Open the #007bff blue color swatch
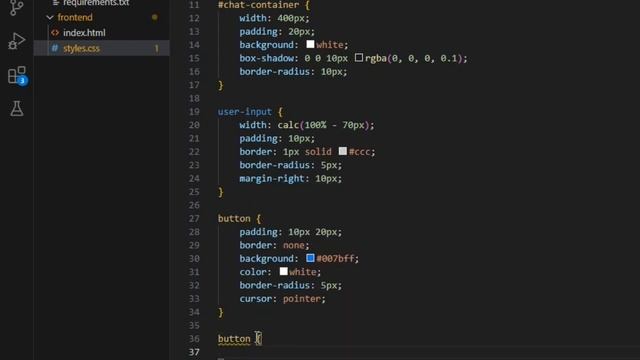640x360 pixels. (x=310, y=258)
